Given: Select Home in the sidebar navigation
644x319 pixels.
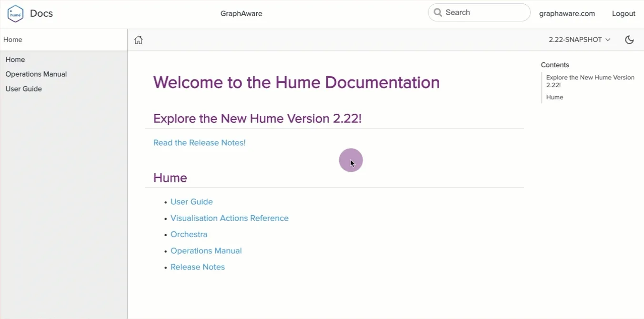Looking at the screenshot, I should click(15, 60).
